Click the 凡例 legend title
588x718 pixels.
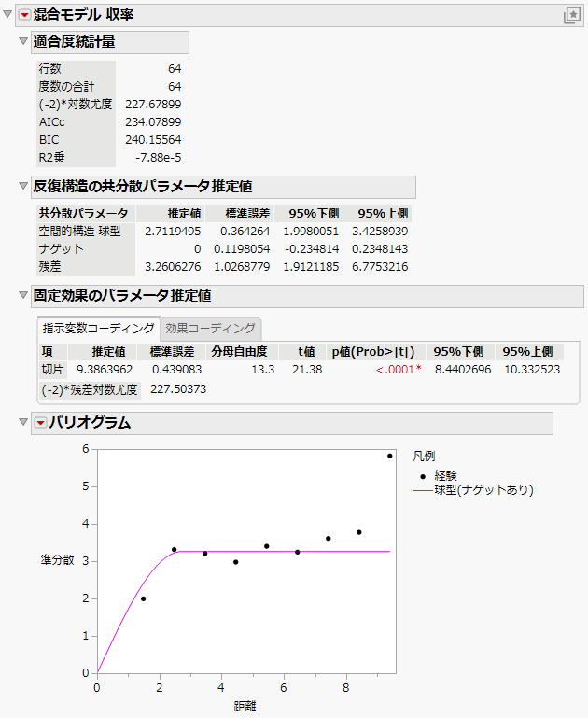[424, 456]
